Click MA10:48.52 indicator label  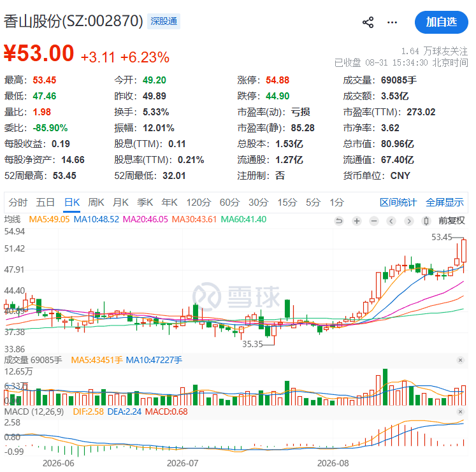point(96,219)
